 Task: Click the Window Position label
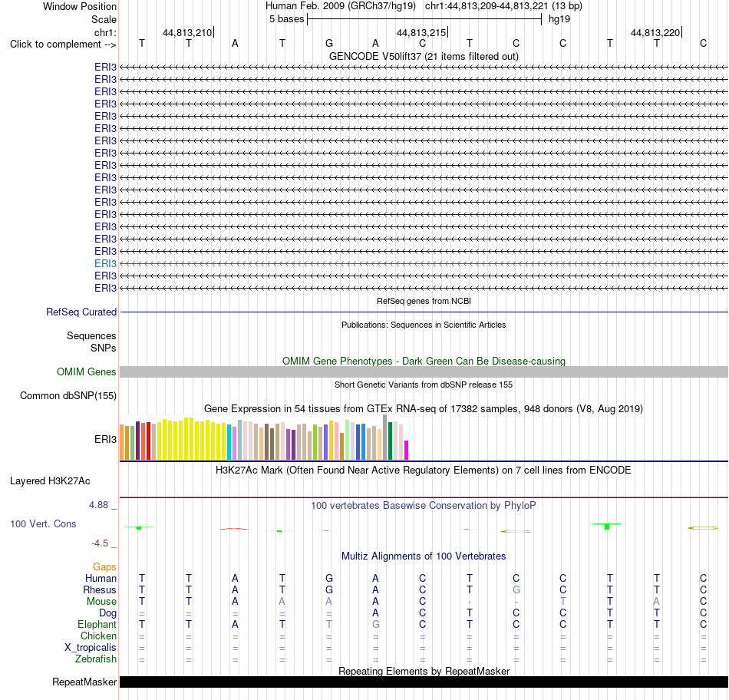click(x=80, y=6)
